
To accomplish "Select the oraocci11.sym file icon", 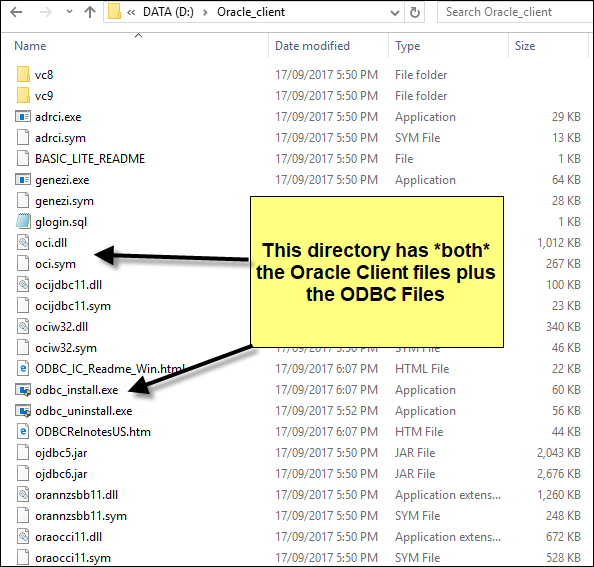I will (x=23, y=558).
